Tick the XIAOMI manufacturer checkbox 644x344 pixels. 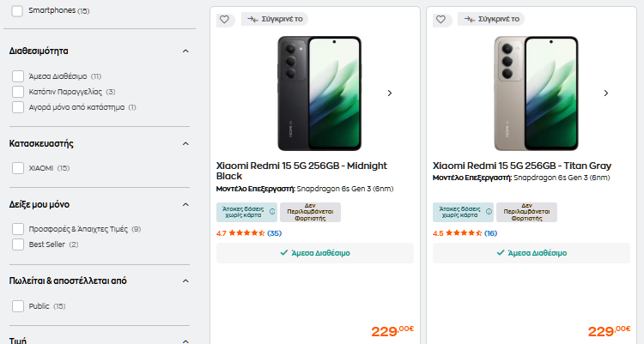click(18, 168)
